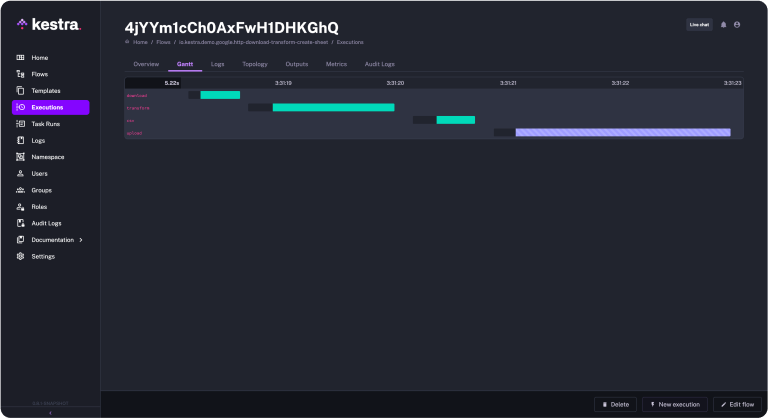This screenshot has width=768, height=418.
Task: Open the Settings gear in sidebar
Action: coord(21,256)
